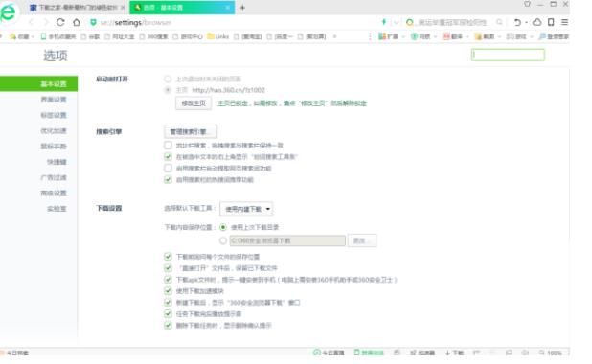Screen dimensions: 592x364
Task: Open the cloud sync icon
Action: pyautogui.click(x=536, y=22)
